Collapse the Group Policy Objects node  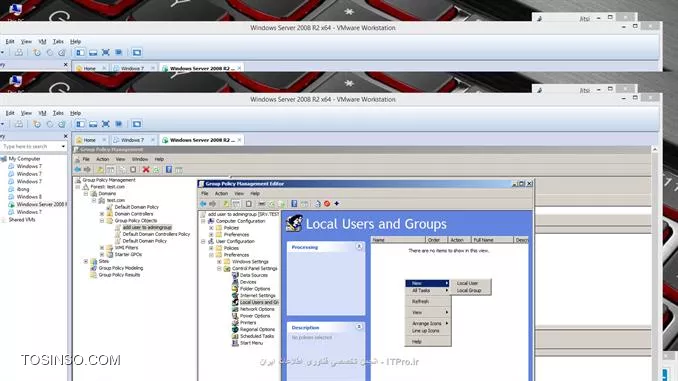(x=102, y=221)
